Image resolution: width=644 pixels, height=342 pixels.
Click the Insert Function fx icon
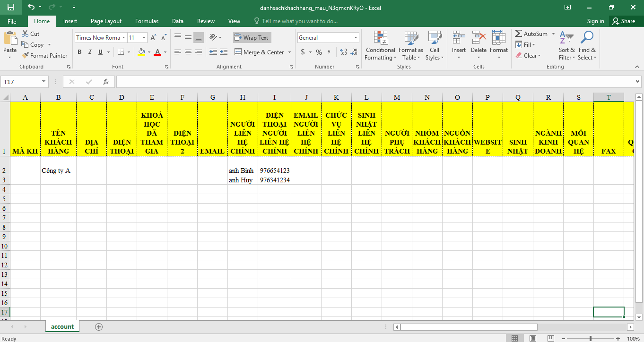coord(106,82)
